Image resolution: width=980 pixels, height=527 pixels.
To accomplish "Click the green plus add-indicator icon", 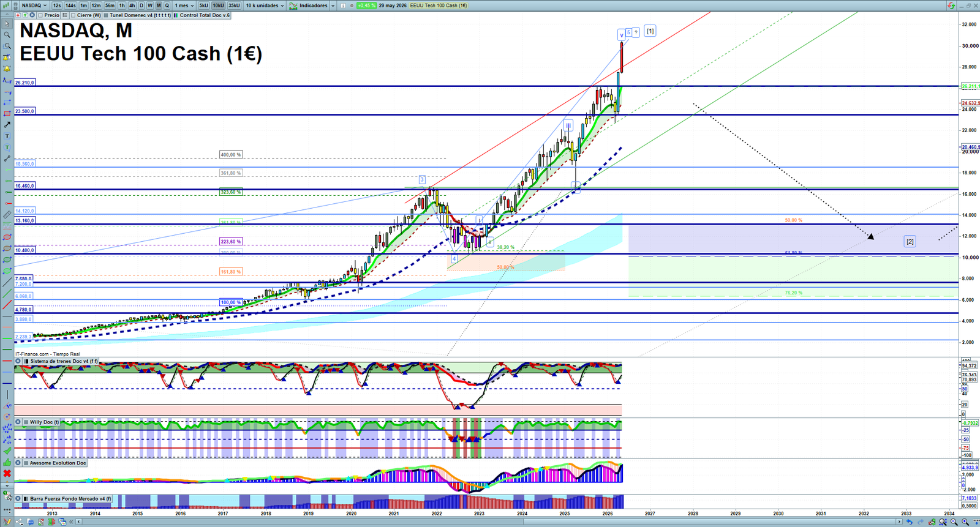I will pos(25,15).
